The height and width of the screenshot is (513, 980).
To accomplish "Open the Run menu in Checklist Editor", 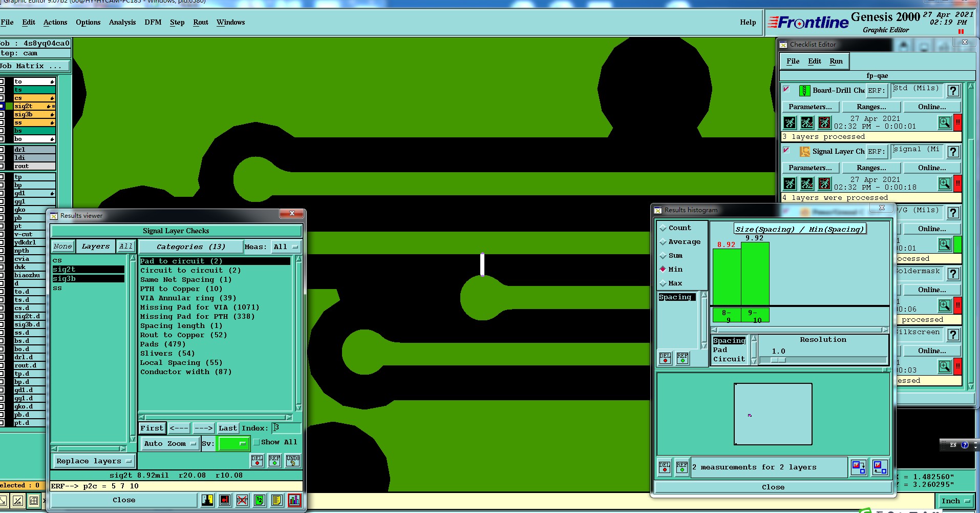I will coord(836,61).
